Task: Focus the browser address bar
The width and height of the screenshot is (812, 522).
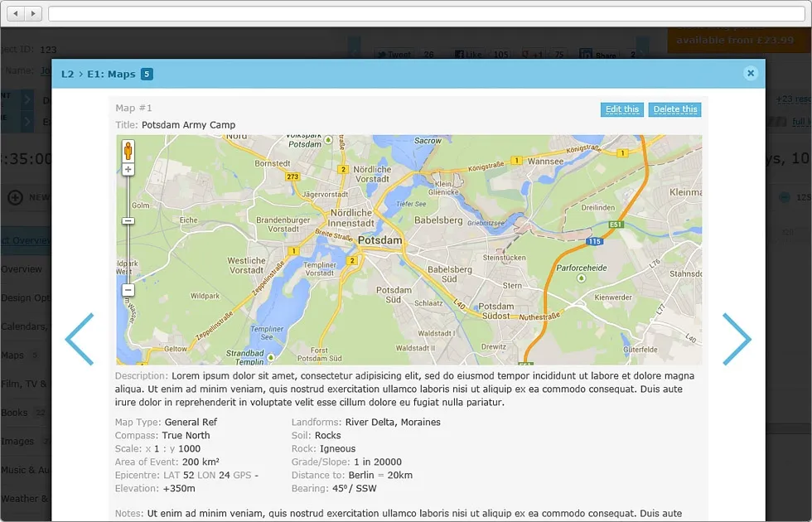Action: point(426,13)
